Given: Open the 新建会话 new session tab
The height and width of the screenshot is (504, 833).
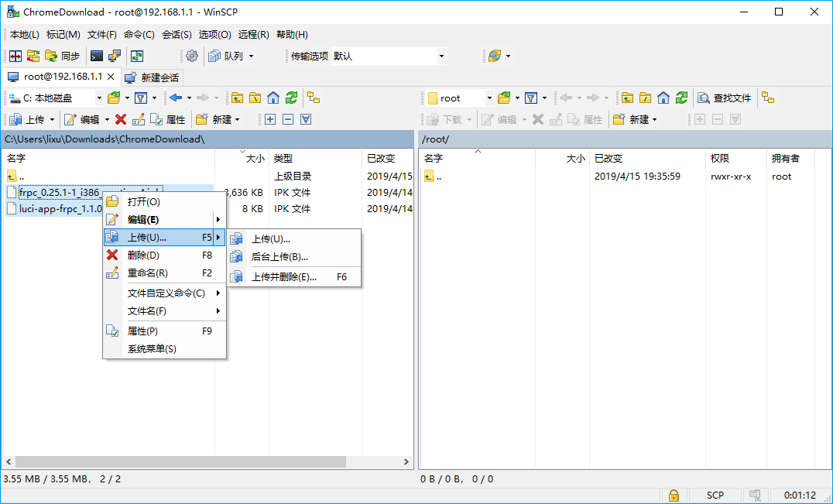Looking at the screenshot, I should 152,77.
